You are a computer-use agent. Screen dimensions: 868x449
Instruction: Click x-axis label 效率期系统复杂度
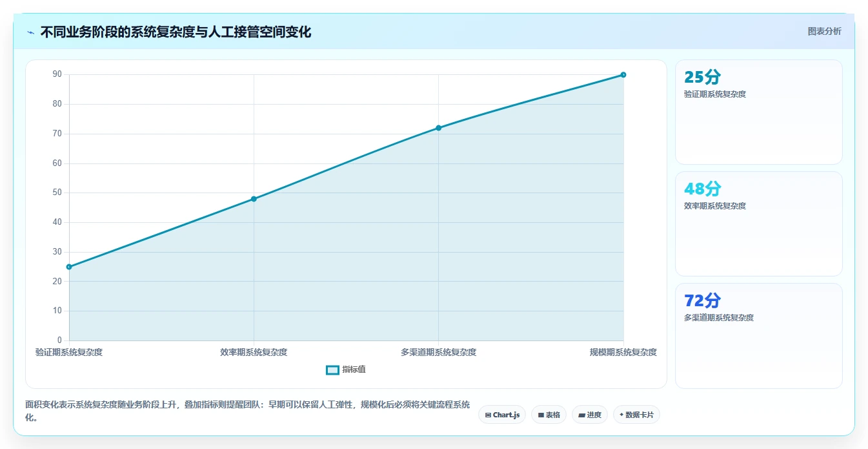pyautogui.click(x=254, y=352)
